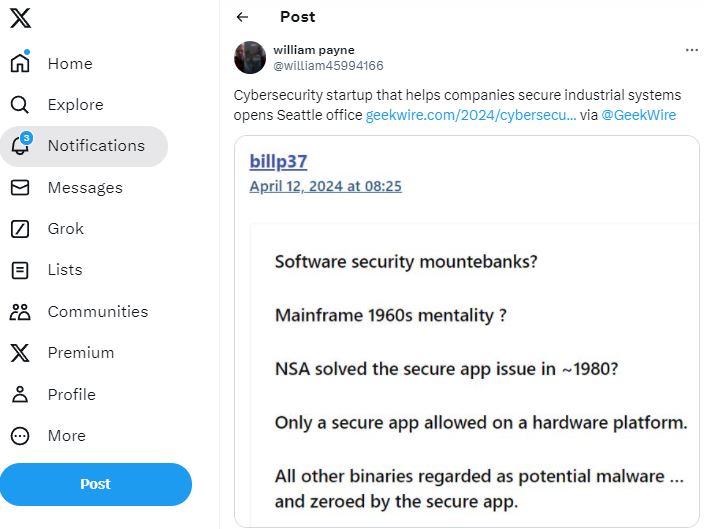This screenshot has width=704, height=529.
Task: Expand the More options menu
Action: 20,436
